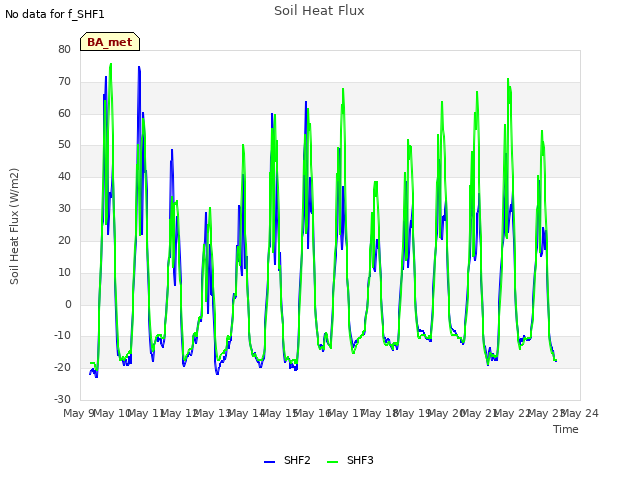
Task: Click the -20 y-axis tick label
Action: (62, 367)
